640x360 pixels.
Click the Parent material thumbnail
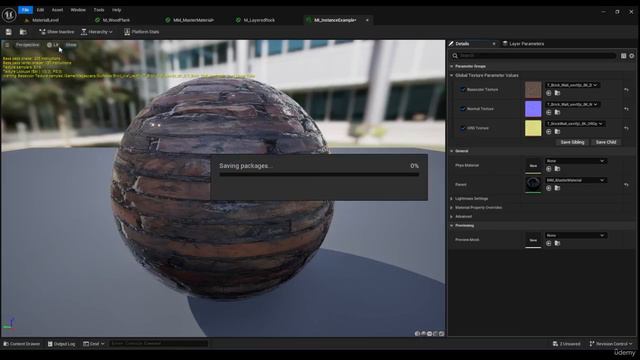[x=533, y=184]
